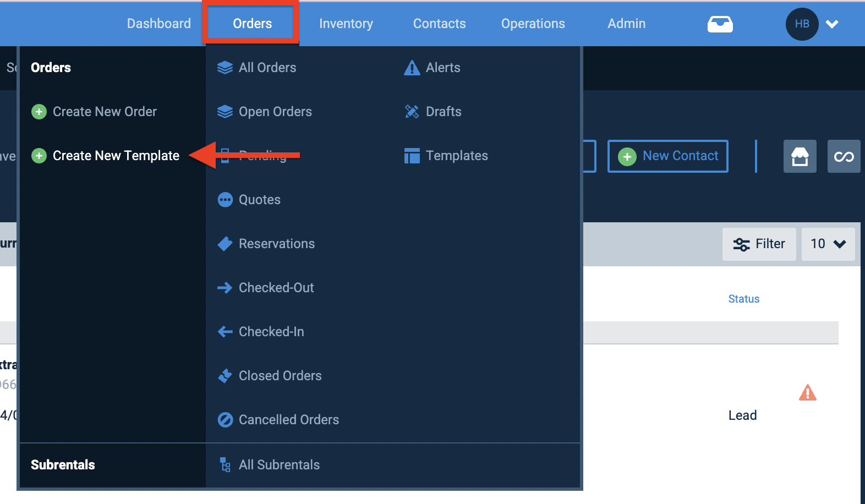Open Alerts
Viewport: 865px width, 504px height.
[443, 68]
